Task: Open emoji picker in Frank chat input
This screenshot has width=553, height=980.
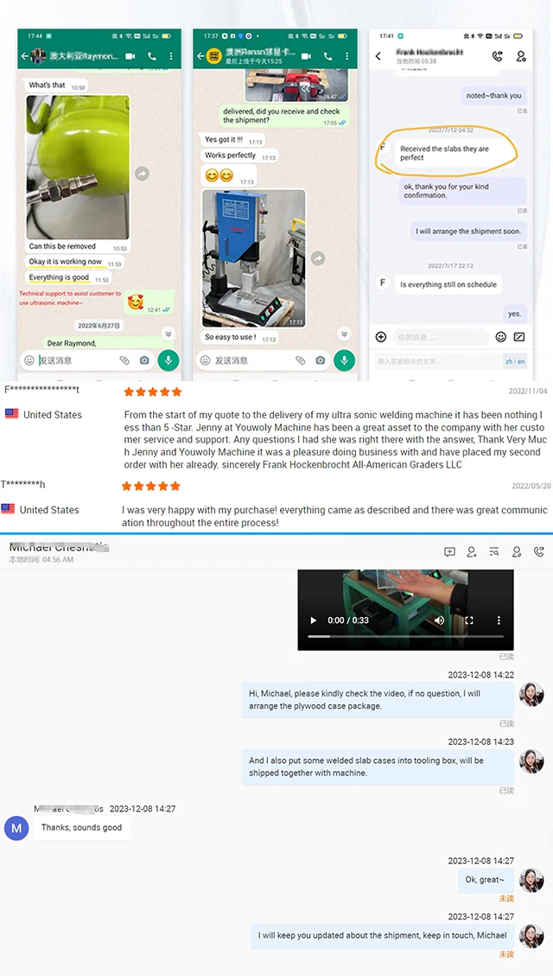Action: click(500, 337)
